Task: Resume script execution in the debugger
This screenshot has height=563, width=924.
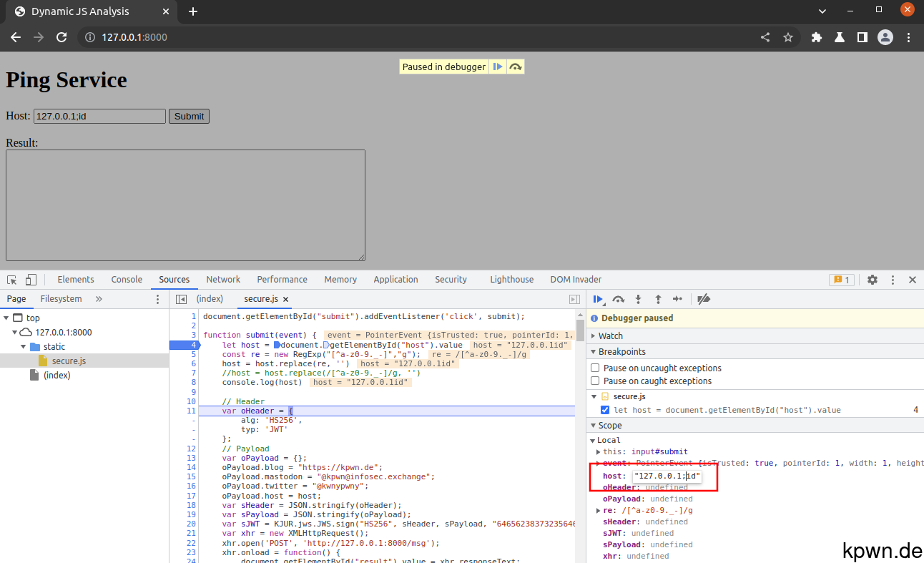Action: (x=598, y=299)
